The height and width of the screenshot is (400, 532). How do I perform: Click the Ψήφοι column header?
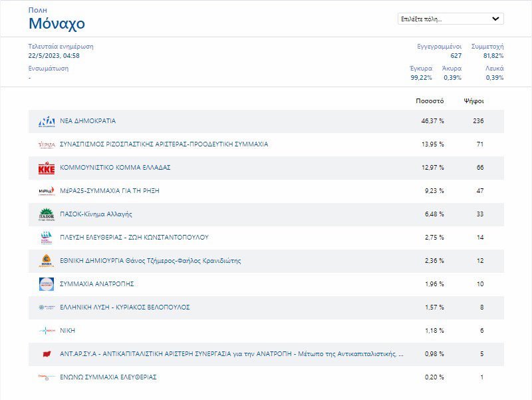coord(474,101)
